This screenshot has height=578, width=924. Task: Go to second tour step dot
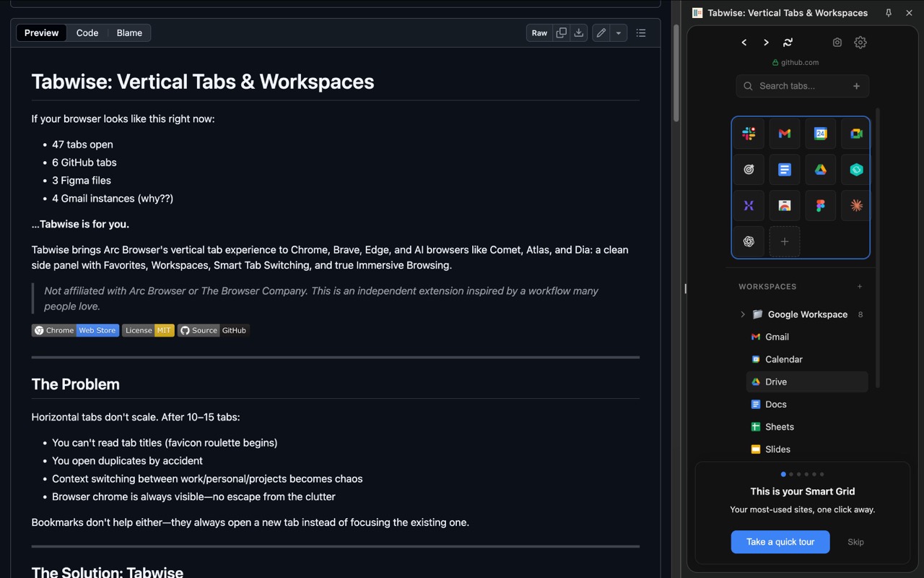791,475
